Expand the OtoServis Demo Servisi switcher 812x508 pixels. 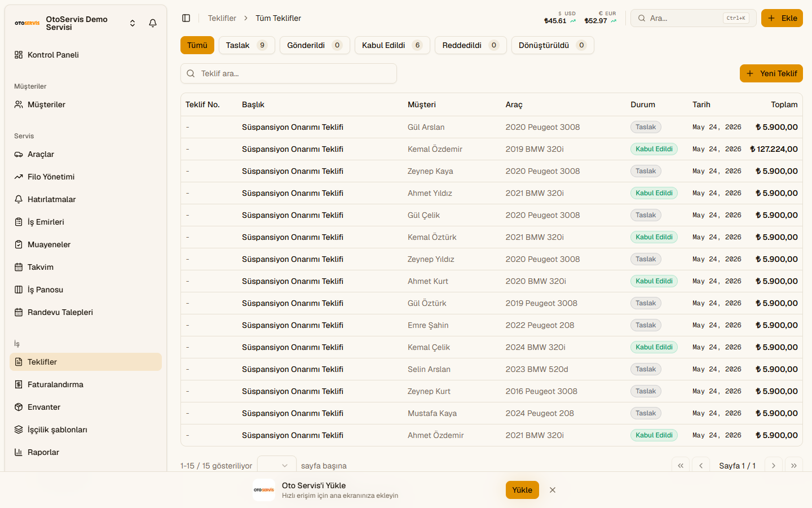point(133,23)
